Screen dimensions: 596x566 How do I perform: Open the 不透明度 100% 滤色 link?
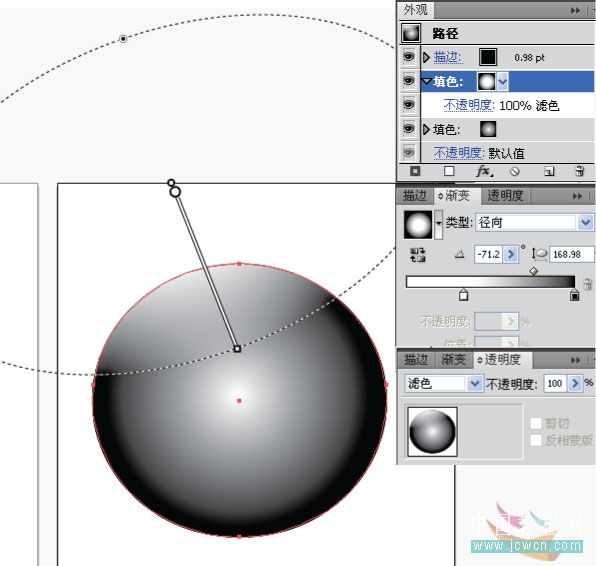pyautogui.click(x=469, y=105)
